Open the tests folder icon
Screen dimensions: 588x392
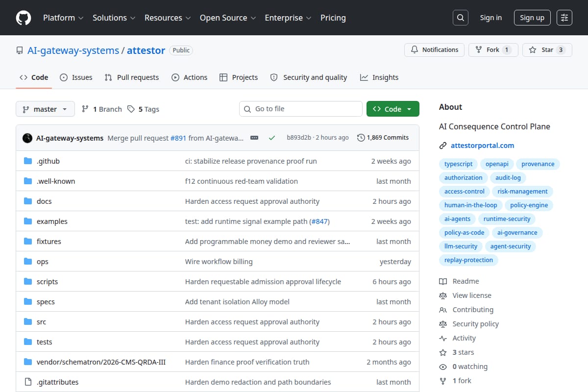[28, 342]
